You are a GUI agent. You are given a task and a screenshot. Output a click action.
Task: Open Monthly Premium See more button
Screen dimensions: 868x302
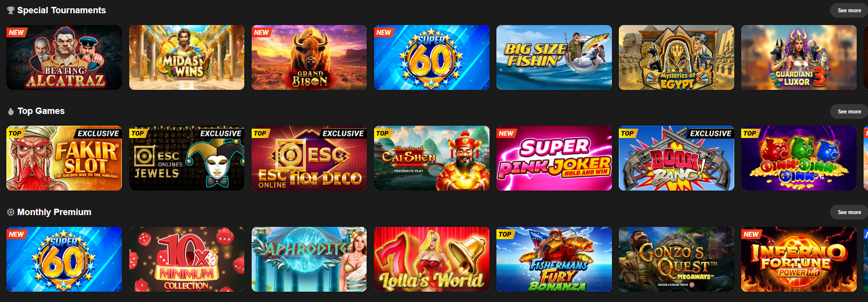point(849,212)
